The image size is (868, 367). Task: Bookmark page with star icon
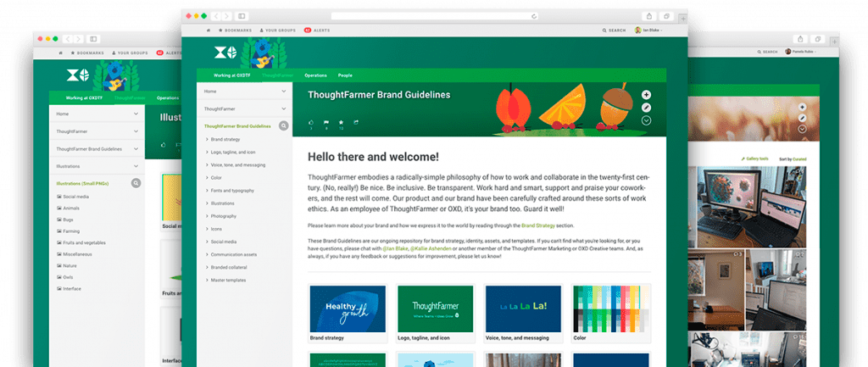coord(341,124)
